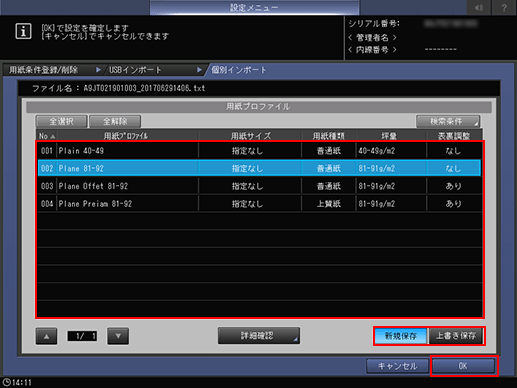Viewport: 517px width, 388px height.
Task: Click the キャンセル cancel button
Action: (x=397, y=366)
